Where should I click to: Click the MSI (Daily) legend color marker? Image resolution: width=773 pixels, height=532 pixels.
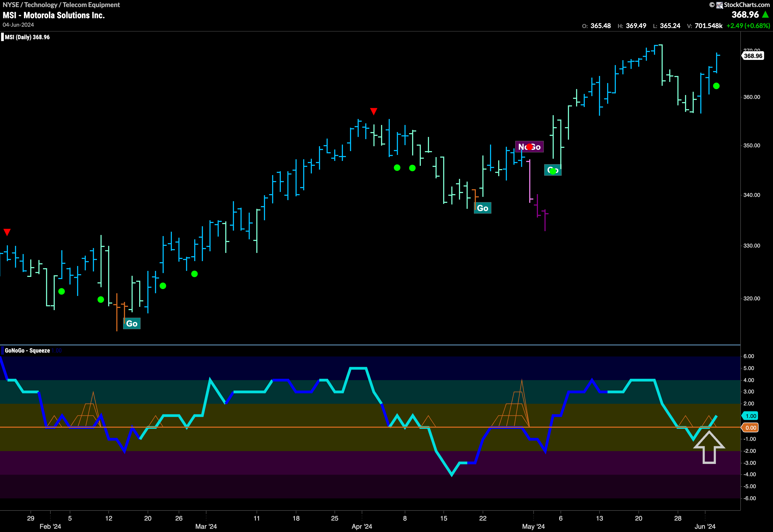click(x=2, y=37)
